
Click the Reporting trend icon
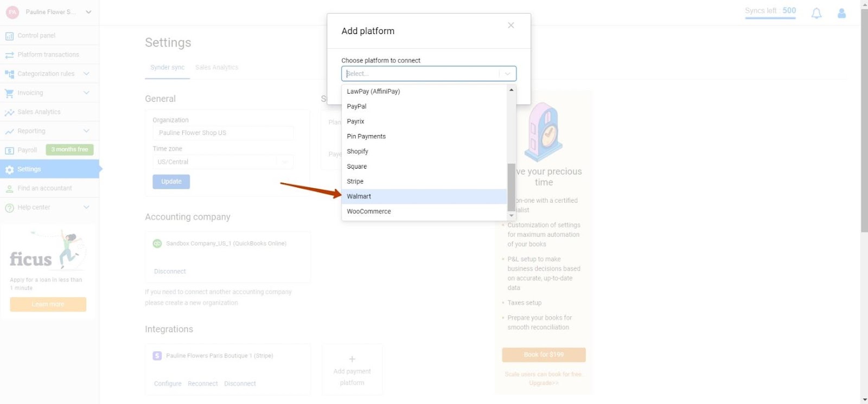pos(9,131)
